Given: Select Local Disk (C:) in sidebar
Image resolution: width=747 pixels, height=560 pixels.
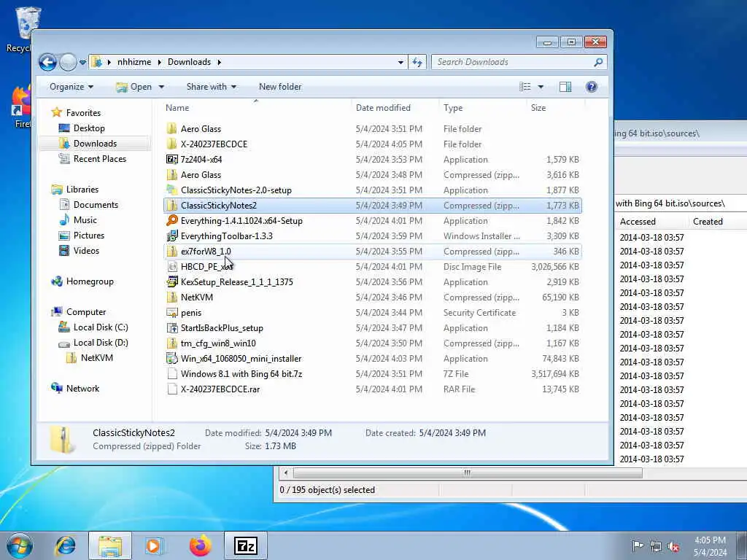Looking at the screenshot, I should tap(101, 327).
